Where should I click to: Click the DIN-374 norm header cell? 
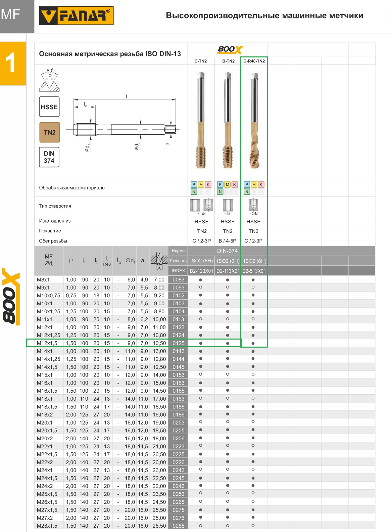(x=227, y=251)
